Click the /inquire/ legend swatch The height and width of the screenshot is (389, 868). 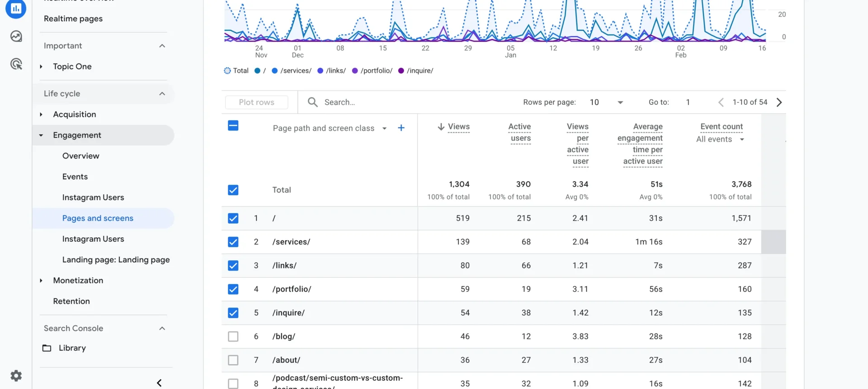tap(401, 71)
